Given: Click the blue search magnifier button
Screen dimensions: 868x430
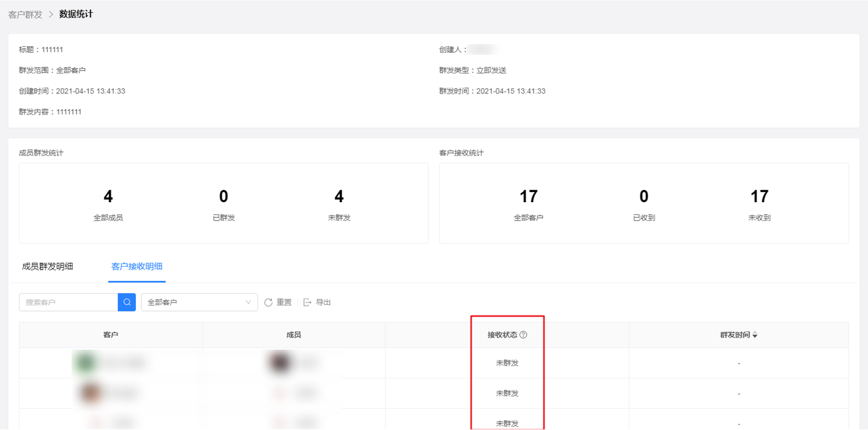Looking at the screenshot, I should click(127, 302).
